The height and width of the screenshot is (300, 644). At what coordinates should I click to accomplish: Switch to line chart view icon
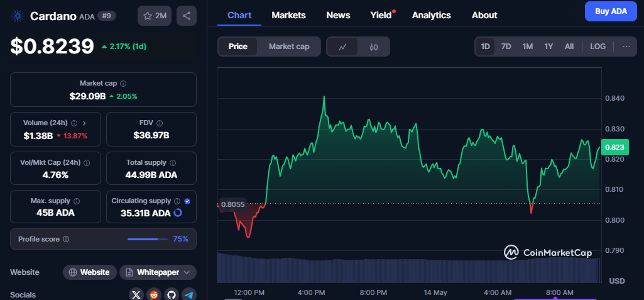tap(342, 47)
